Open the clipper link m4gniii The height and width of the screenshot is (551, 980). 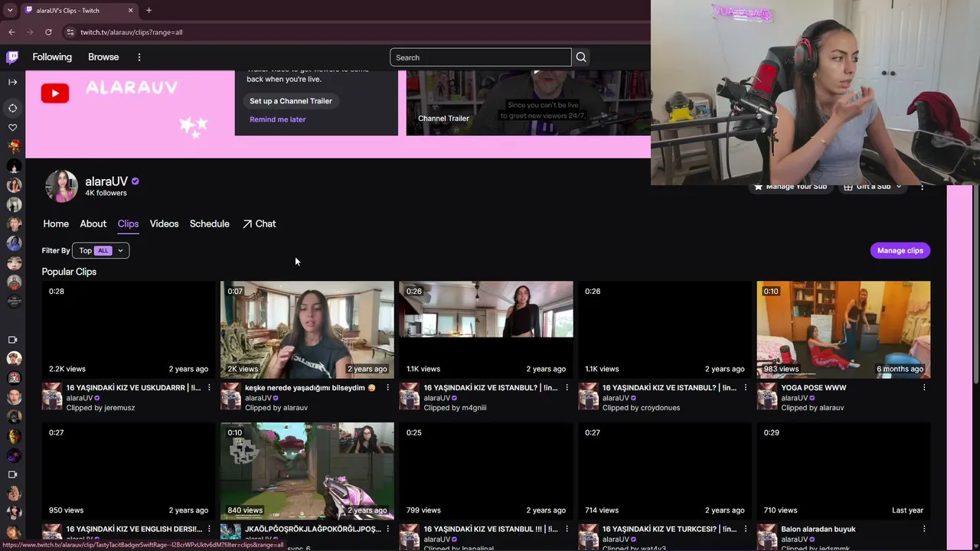coord(474,408)
